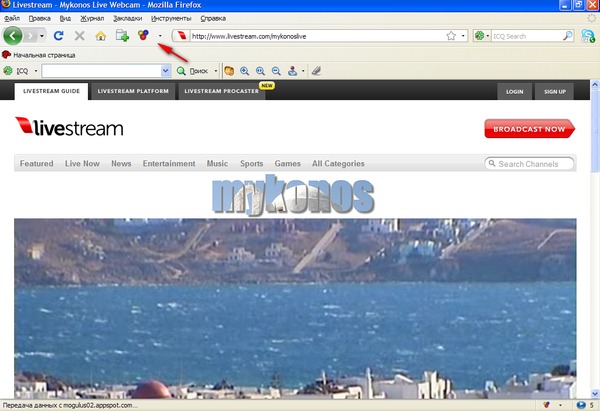Click the Livestream site icon in the address bar
This screenshot has width=600, height=411.
[182, 36]
